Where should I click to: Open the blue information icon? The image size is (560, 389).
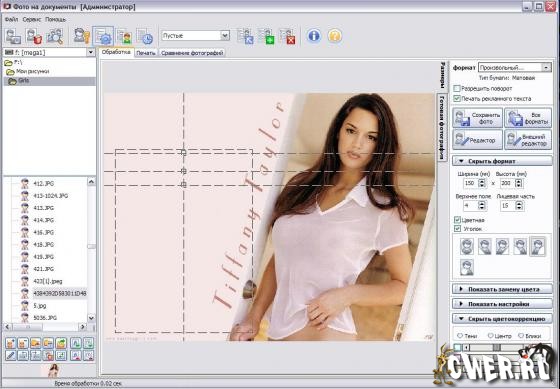point(314,36)
